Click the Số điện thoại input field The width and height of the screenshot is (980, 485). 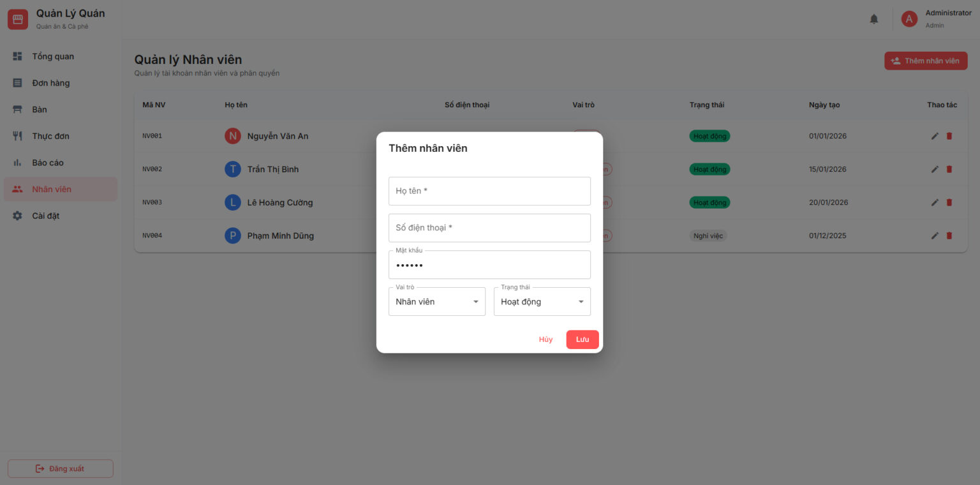(489, 228)
